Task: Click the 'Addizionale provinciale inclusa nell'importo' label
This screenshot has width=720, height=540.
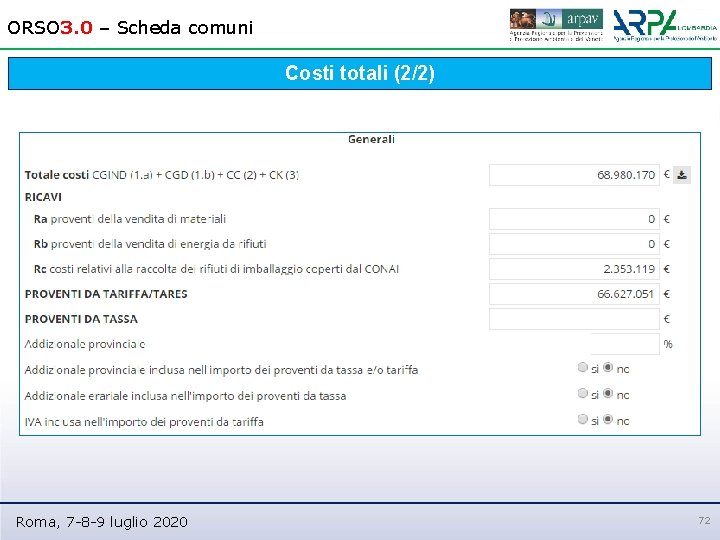Action: click(221, 370)
